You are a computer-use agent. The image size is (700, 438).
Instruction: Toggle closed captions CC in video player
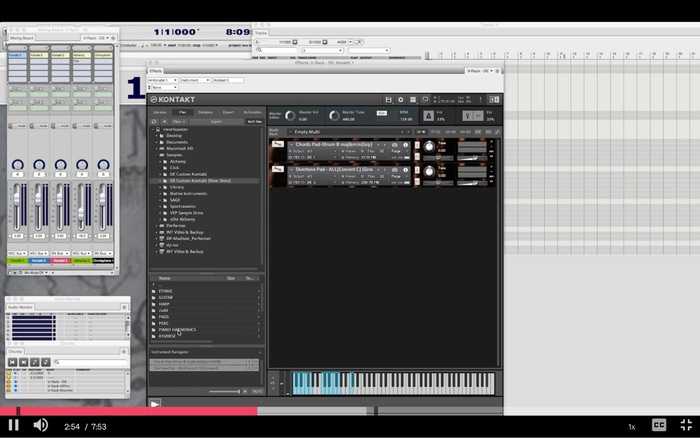(x=659, y=425)
